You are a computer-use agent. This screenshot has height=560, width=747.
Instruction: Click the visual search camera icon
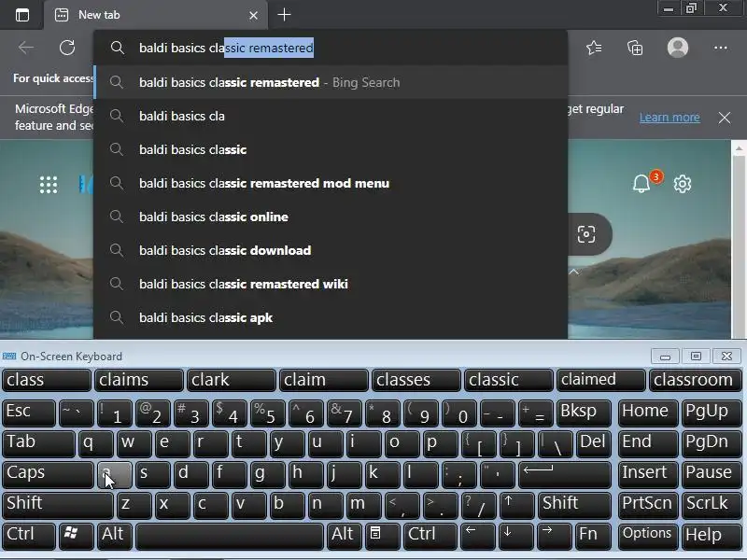point(586,234)
